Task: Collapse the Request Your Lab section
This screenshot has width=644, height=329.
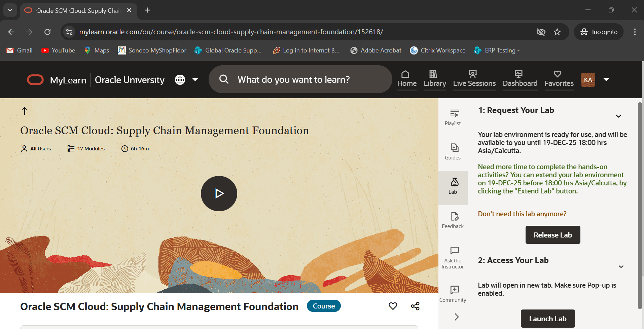Action: point(618,116)
